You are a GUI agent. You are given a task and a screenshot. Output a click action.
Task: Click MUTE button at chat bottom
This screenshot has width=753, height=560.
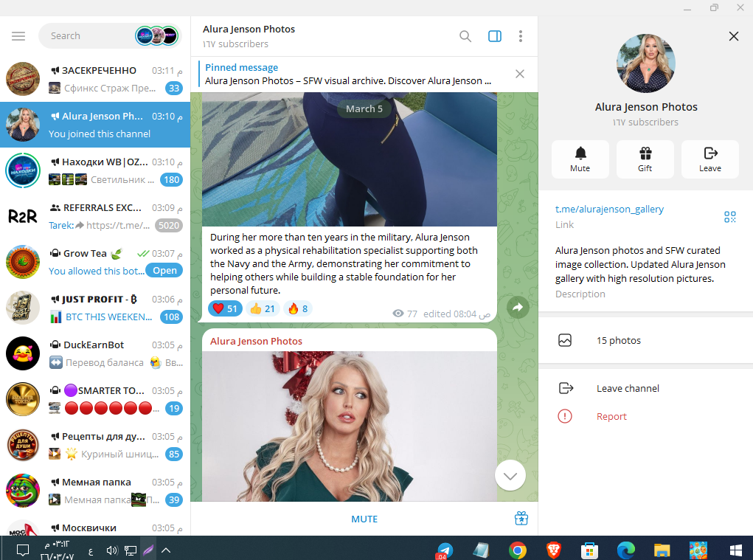(364, 519)
